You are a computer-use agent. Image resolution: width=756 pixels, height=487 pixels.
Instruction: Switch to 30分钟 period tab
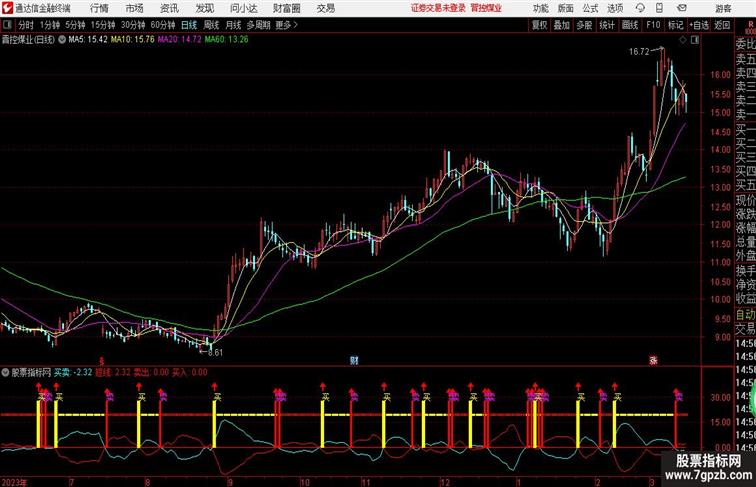click(133, 25)
